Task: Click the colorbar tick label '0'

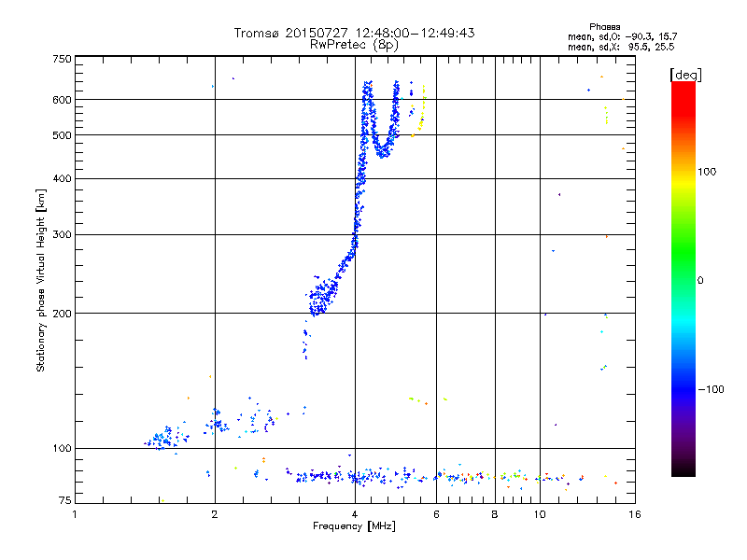Action: pyautogui.click(x=700, y=281)
